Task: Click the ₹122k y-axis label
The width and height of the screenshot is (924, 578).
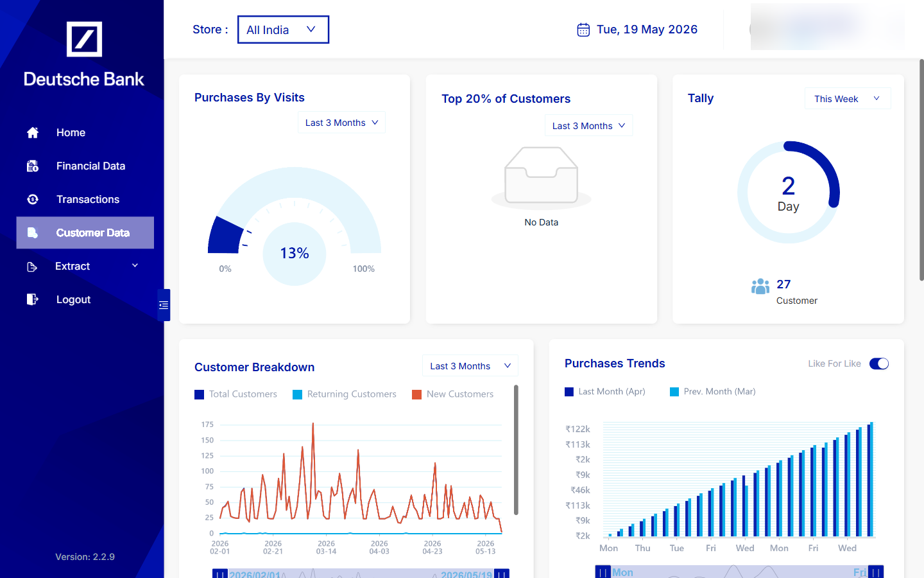Action: click(x=577, y=429)
